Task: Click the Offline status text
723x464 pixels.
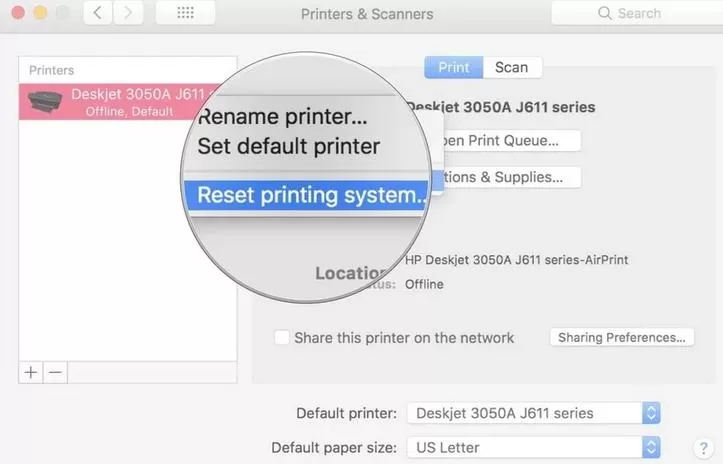Action: 424,284
